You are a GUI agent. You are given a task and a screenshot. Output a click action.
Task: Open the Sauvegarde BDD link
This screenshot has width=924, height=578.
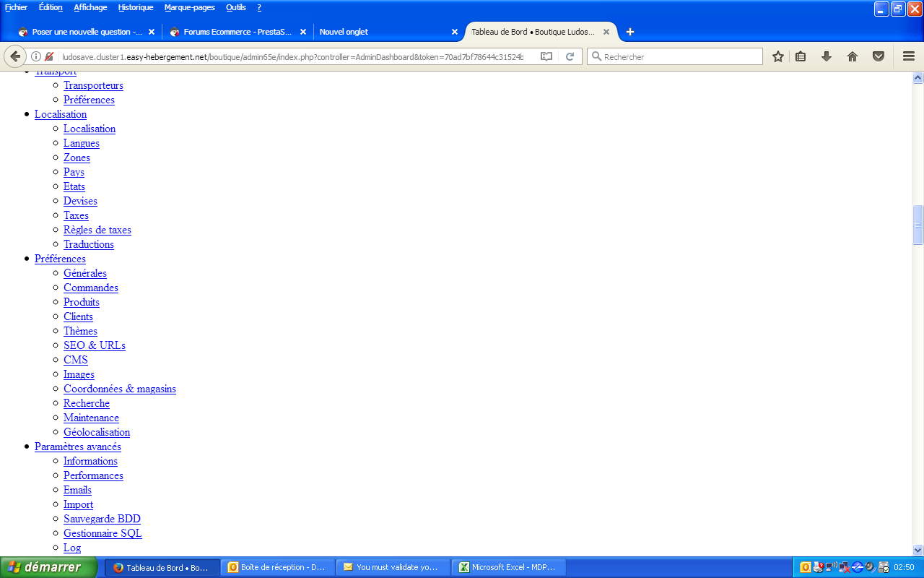point(102,519)
